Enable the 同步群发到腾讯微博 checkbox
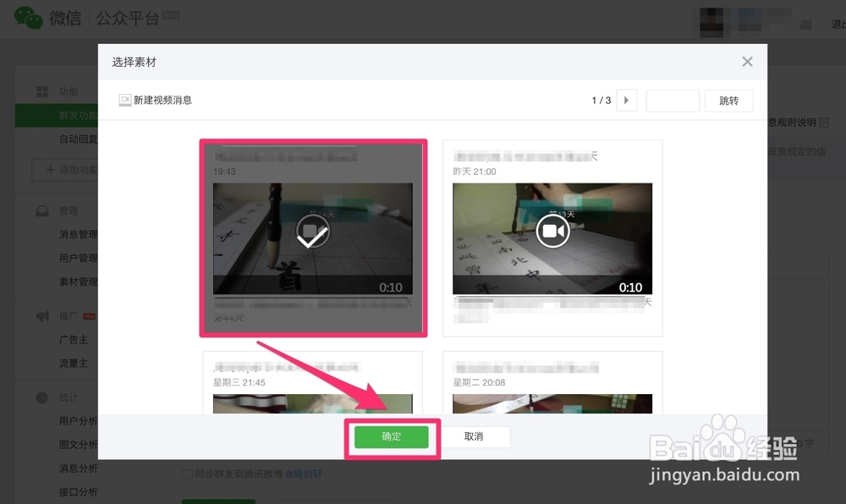The image size is (846, 504). coord(188,474)
